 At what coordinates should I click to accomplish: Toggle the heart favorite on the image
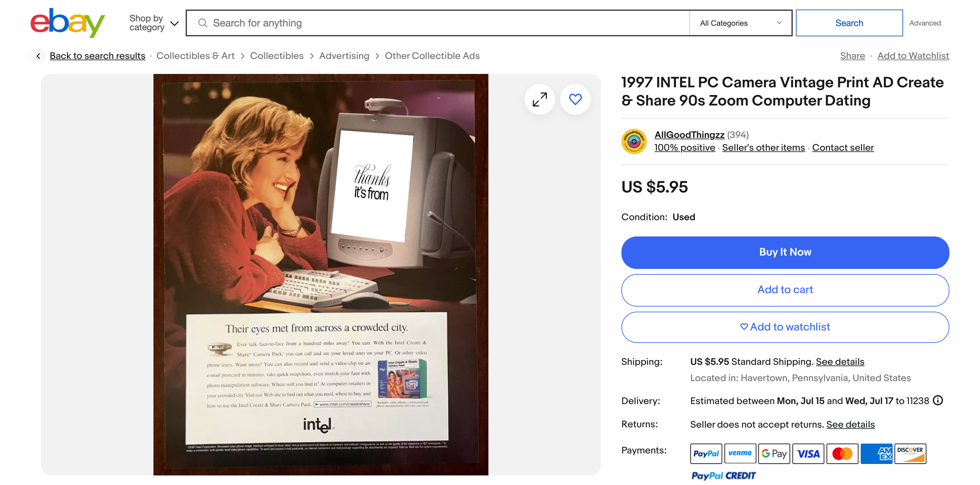point(575,100)
